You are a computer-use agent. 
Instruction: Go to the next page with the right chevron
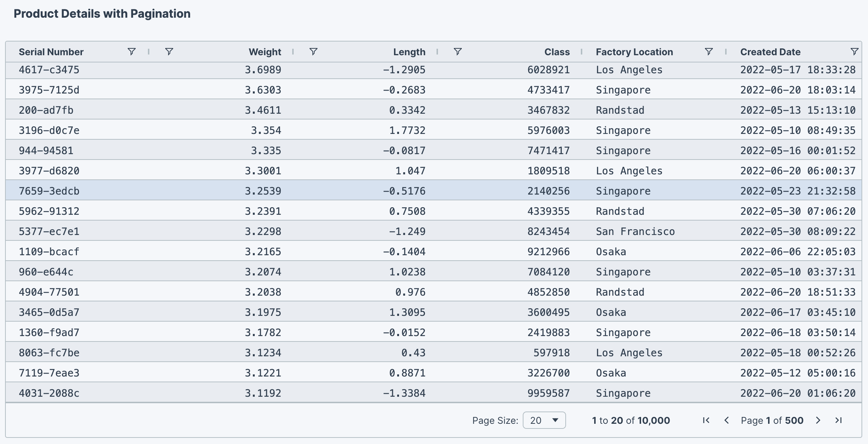tap(818, 420)
